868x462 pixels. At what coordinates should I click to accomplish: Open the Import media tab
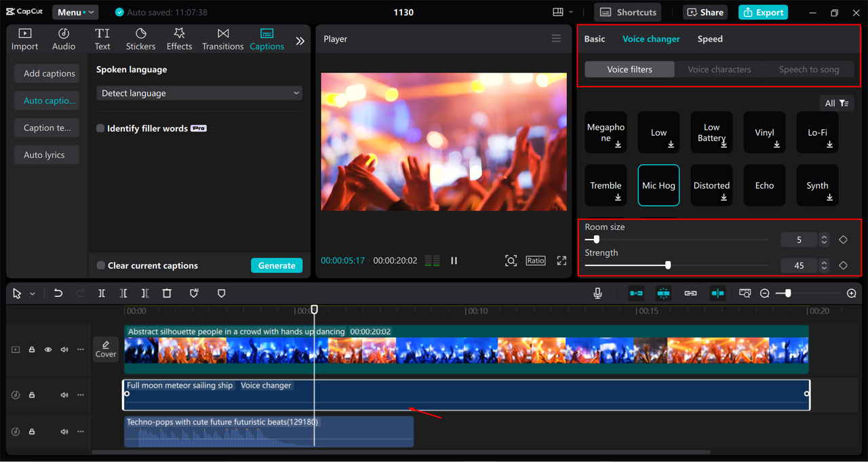point(24,39)
